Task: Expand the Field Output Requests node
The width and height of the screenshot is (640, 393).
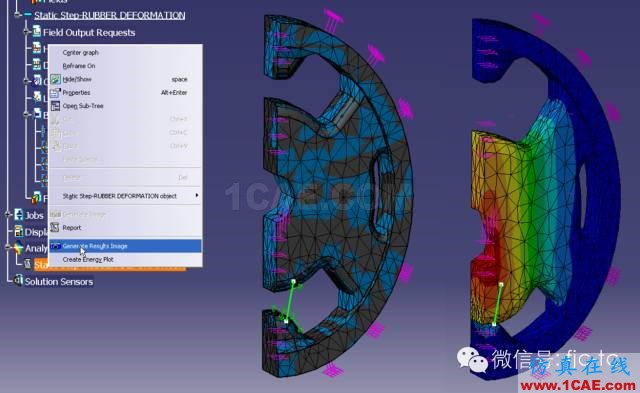Action: pyautogui.click(x=27, y=31)
